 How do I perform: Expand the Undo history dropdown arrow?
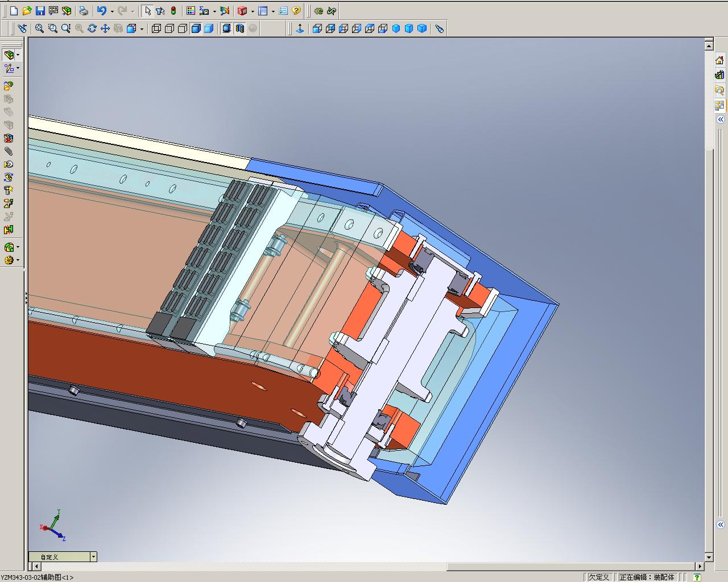112,11
